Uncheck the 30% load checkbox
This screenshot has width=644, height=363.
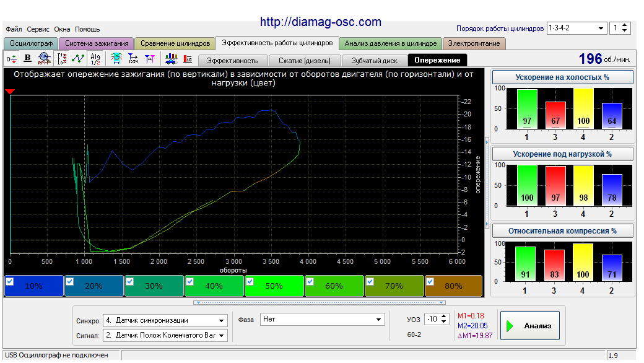(130, 282)
